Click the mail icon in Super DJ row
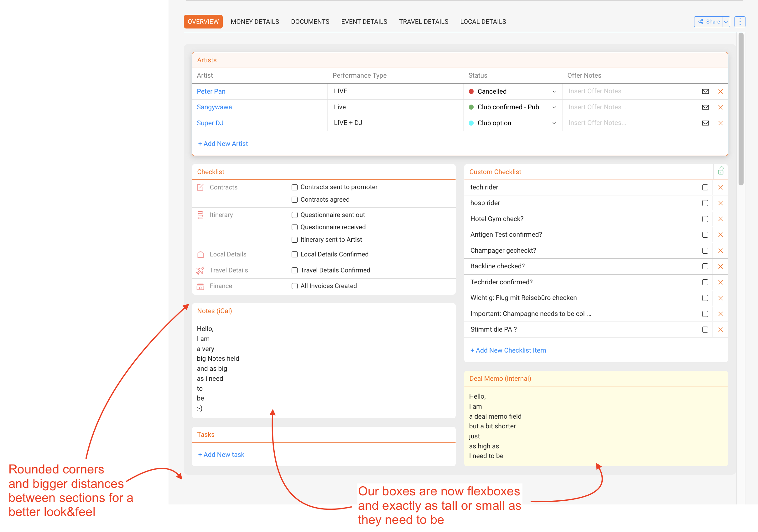 (705, 123)
